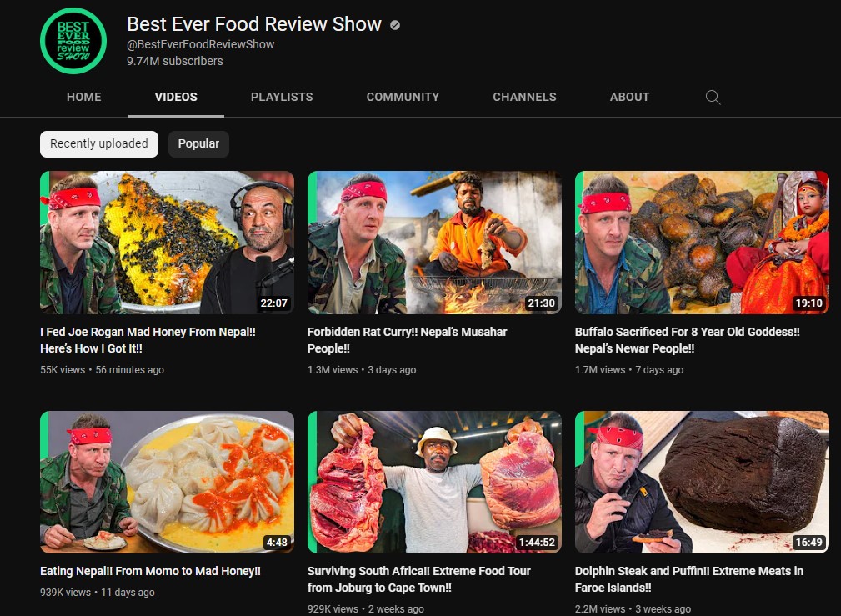The height and width of the screenshot is (616, 841).
Task: Click the verified checkmark badge
Action: coord(395,25)
